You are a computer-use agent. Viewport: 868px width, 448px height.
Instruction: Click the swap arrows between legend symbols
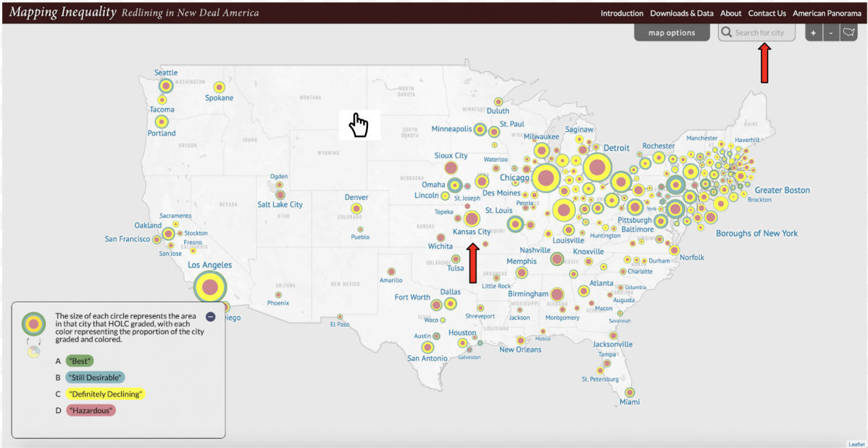tap(33, 340)
